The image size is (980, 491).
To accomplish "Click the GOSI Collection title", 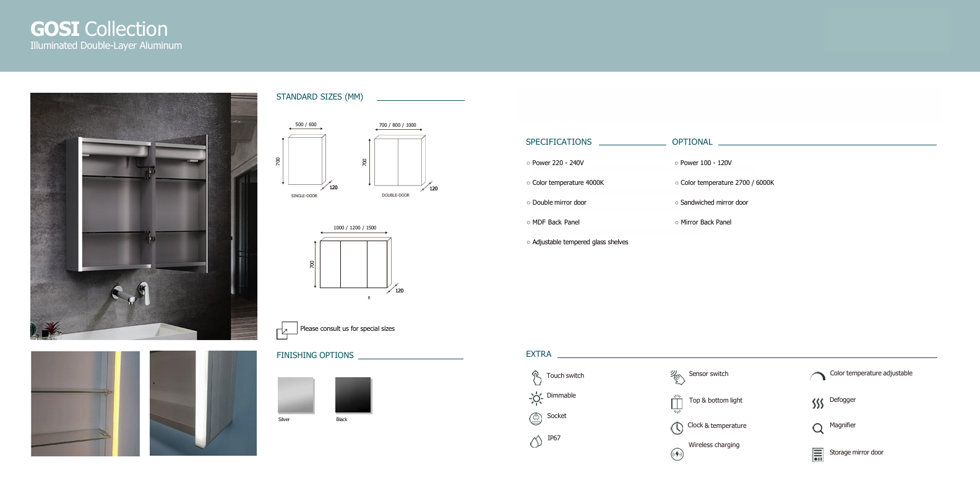I will (x=99, y=29).
